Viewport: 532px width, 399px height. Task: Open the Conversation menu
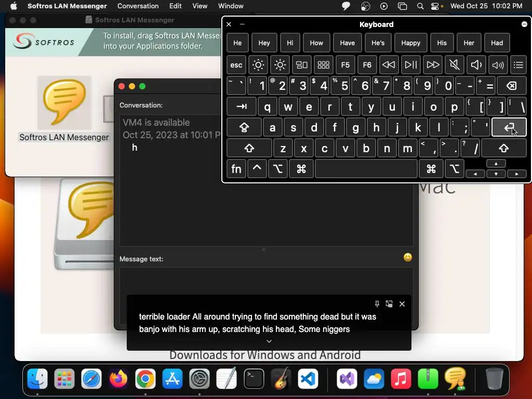pos(138,6)
